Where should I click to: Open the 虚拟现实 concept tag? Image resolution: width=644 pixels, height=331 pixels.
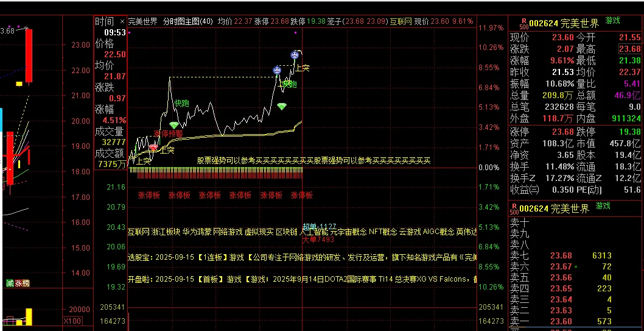coord(259,232)
